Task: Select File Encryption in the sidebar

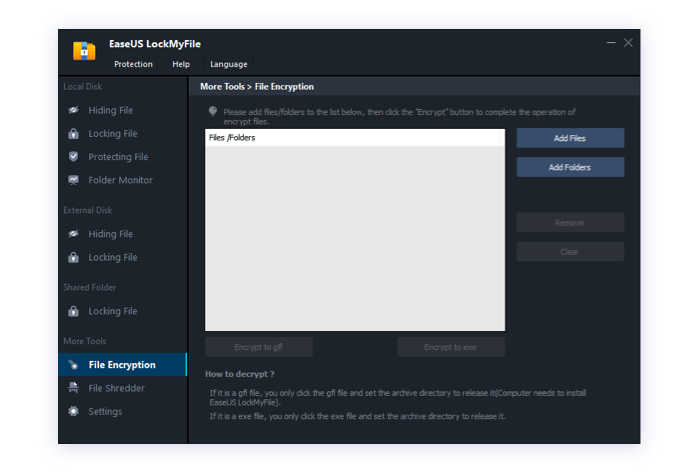Action: click(x=121, y=365)
